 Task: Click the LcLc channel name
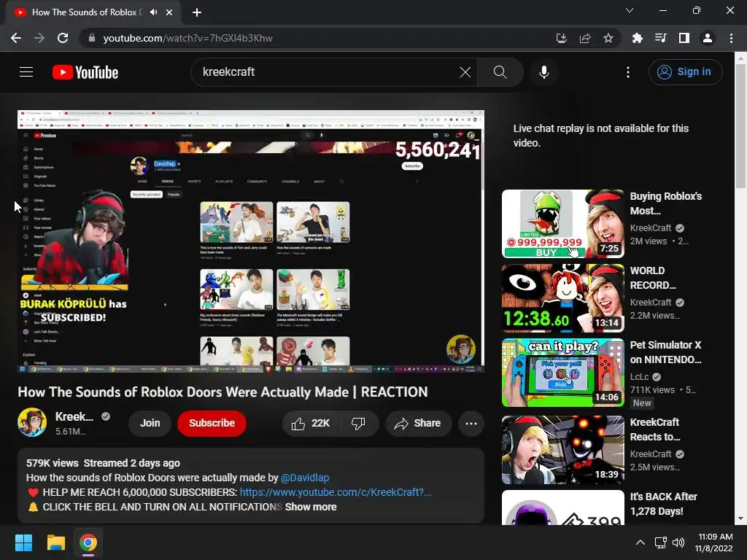point(639,377)
